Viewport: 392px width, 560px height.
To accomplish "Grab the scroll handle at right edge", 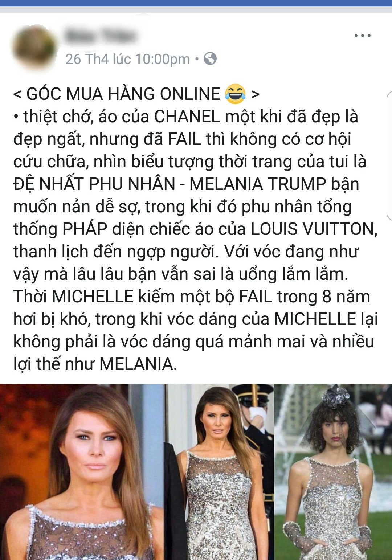I will pos(389,156).
